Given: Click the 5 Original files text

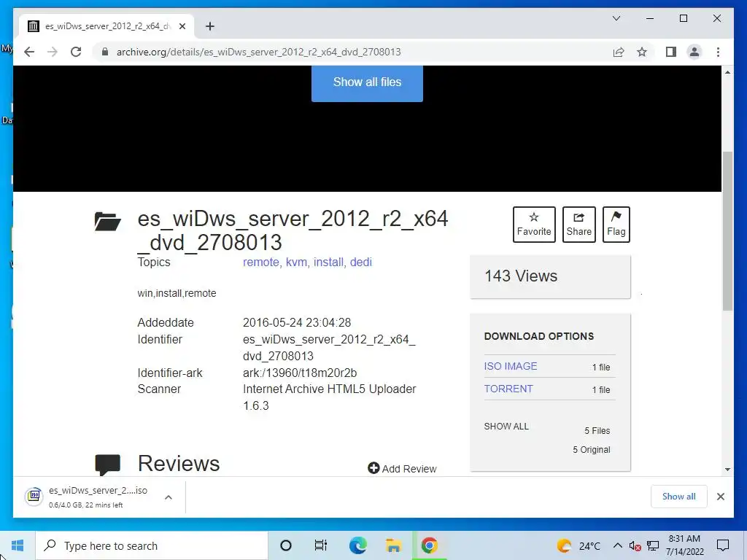Looking at the screenshot, I should point(591,449).
